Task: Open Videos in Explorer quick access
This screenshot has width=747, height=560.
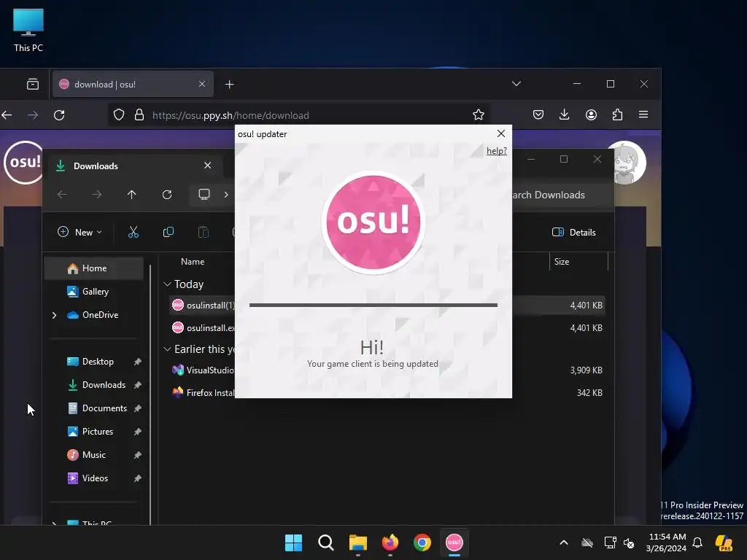Action: click(x=94, y=478)
